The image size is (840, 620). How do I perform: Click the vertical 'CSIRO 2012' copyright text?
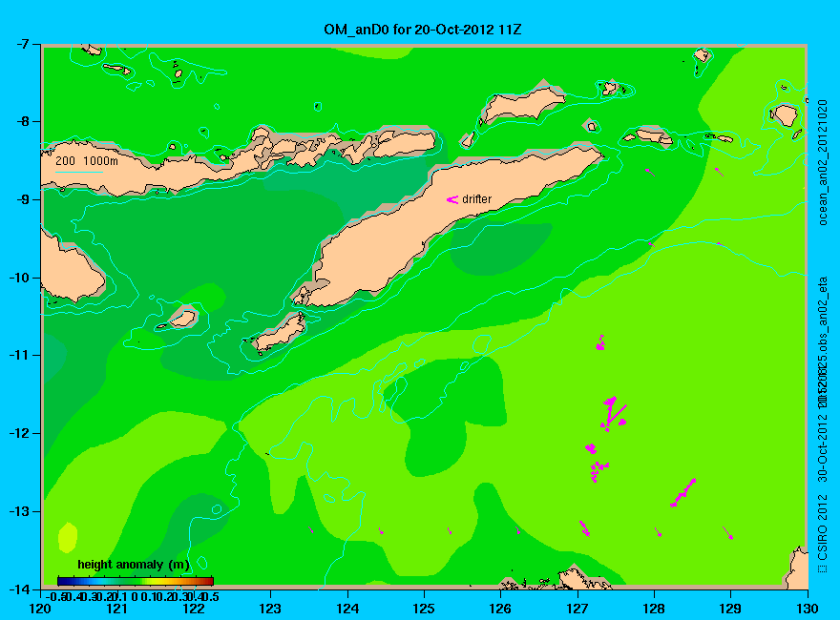click(823, 527)
